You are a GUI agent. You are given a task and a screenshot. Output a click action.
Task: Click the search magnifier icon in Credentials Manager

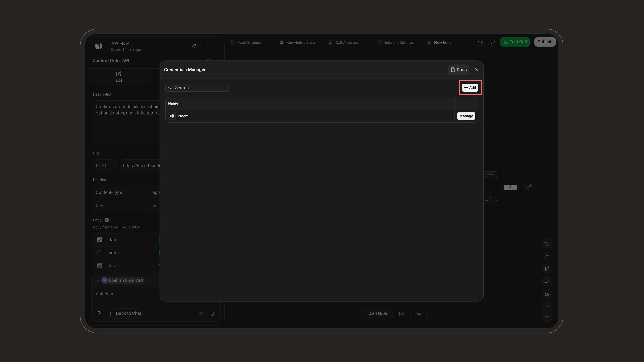(x=170, y=88)
